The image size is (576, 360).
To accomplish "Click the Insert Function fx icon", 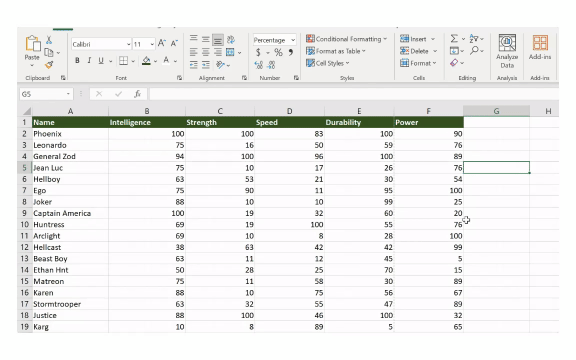I will (x=137, y=94).
